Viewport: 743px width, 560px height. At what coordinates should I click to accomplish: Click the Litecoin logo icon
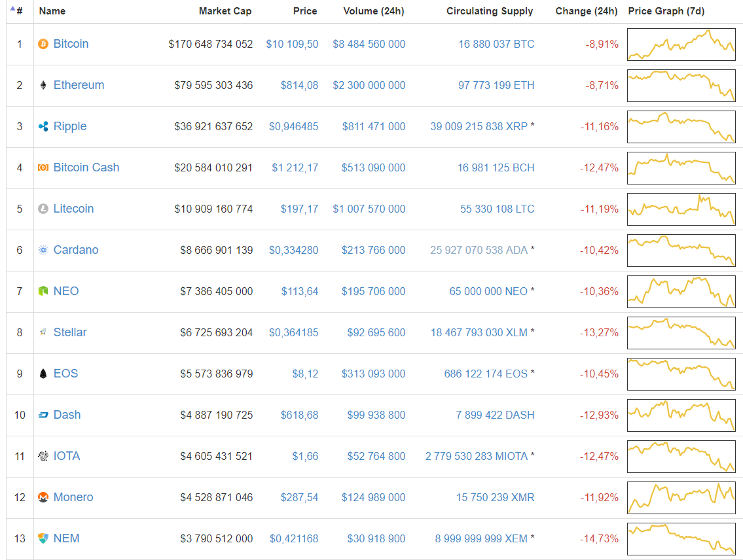point(43,209)
